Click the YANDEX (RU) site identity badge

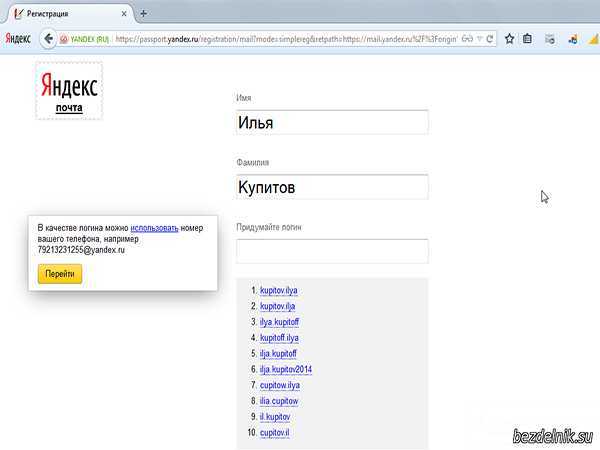(x=85, y=39)
